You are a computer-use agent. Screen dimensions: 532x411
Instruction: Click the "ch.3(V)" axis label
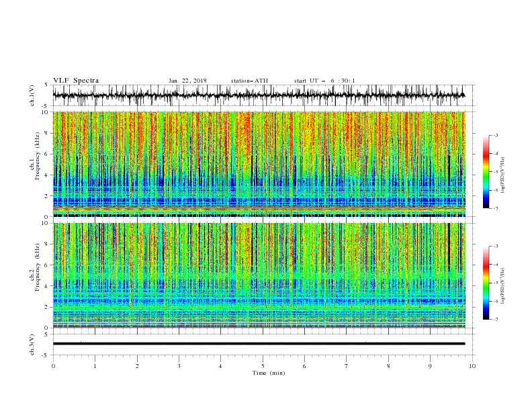[x=32, y=345]
